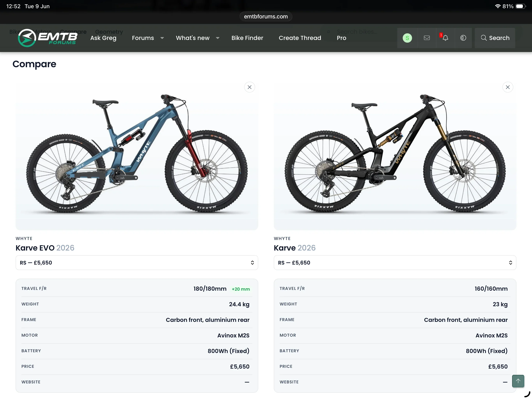Toggle the dark mode theme icon
This screenshot has width=532, height=399.
[x=463, y=38]
